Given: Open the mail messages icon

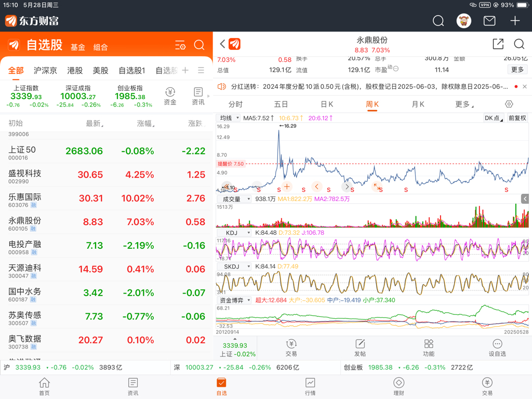Looking at the screenshot, I should tap(489, 21).
